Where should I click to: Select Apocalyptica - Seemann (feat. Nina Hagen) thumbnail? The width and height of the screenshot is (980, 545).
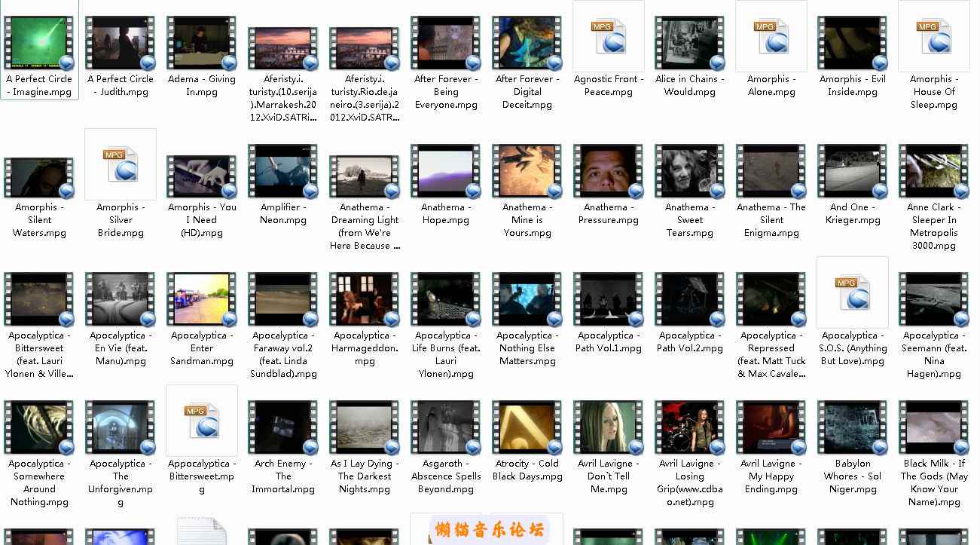click(934, 300)
